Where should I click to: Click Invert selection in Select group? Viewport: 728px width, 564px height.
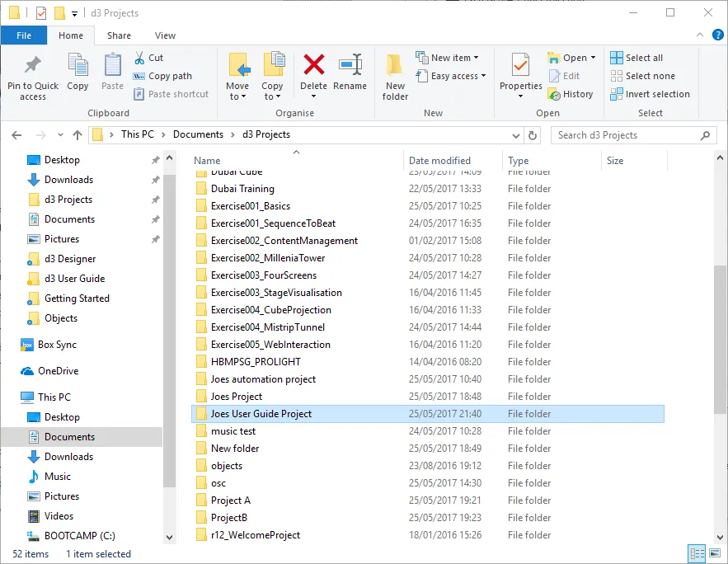click(650, 94)
